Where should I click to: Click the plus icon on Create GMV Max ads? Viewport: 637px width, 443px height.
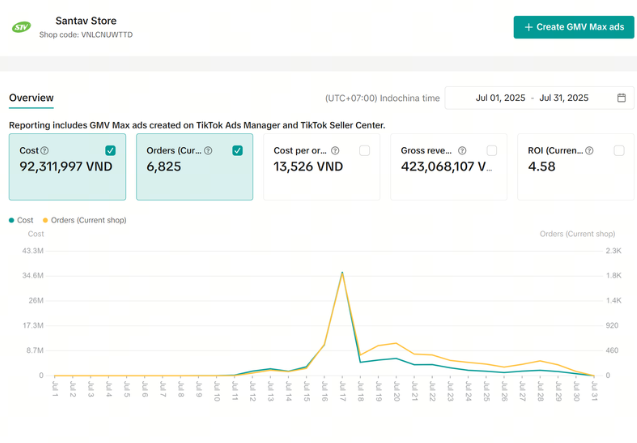(x=529, y=27)
